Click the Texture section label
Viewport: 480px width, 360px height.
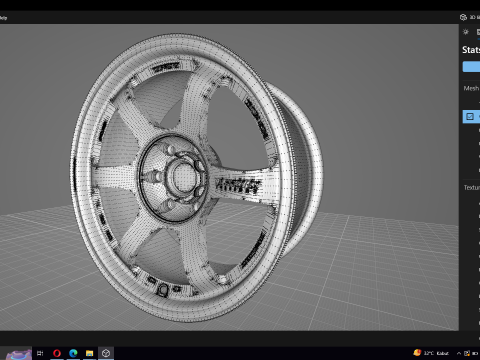[x=472, y=188]
